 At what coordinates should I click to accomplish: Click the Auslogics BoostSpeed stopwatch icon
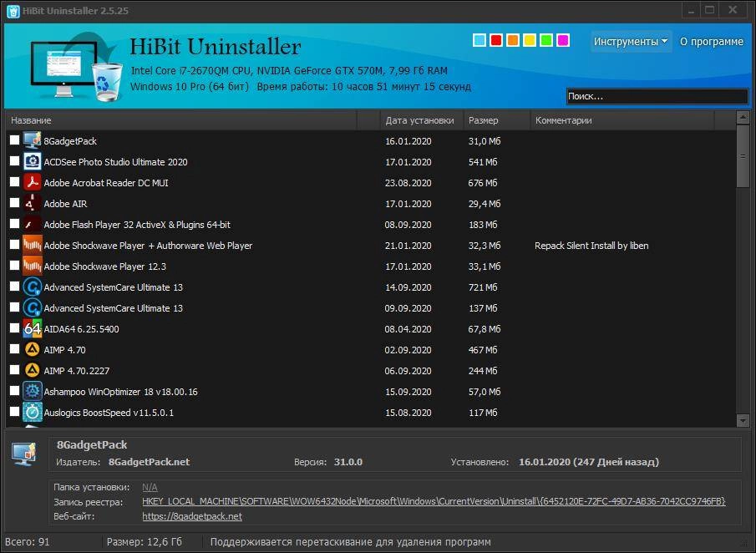(33, 412)
